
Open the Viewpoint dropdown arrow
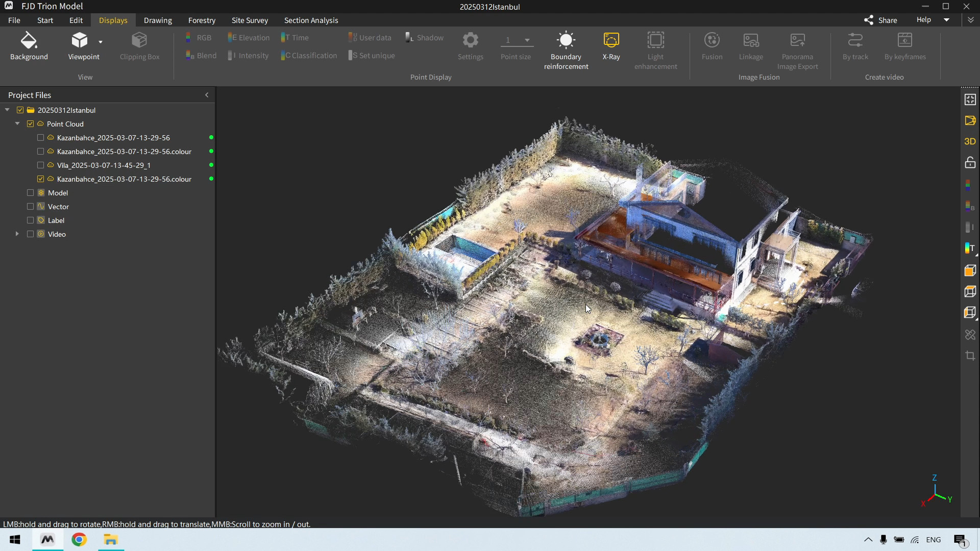click(x=101, y=42)
